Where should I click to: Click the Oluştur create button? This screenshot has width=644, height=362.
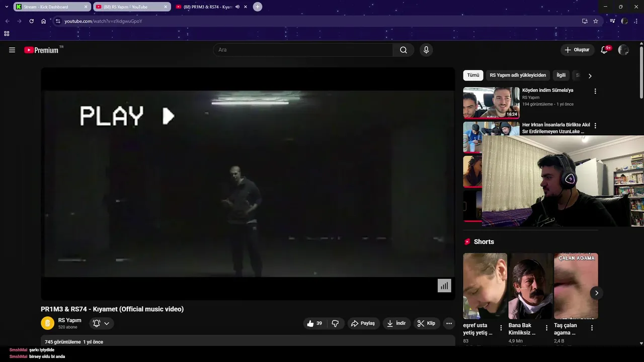point(577,50)
